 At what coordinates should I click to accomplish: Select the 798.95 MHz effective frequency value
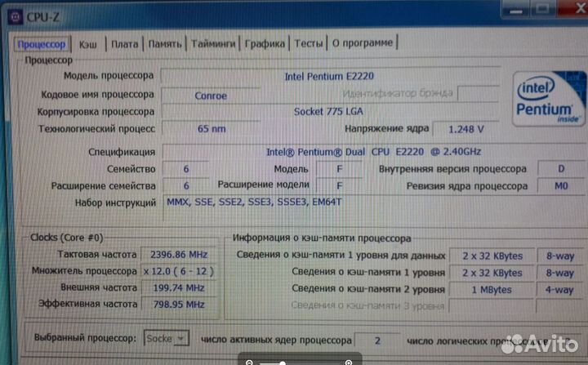point(179,305)
